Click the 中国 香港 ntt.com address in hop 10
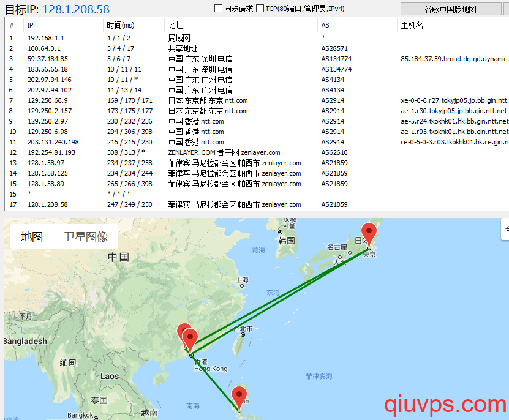The image size is (509, 420). click(196, 132)
